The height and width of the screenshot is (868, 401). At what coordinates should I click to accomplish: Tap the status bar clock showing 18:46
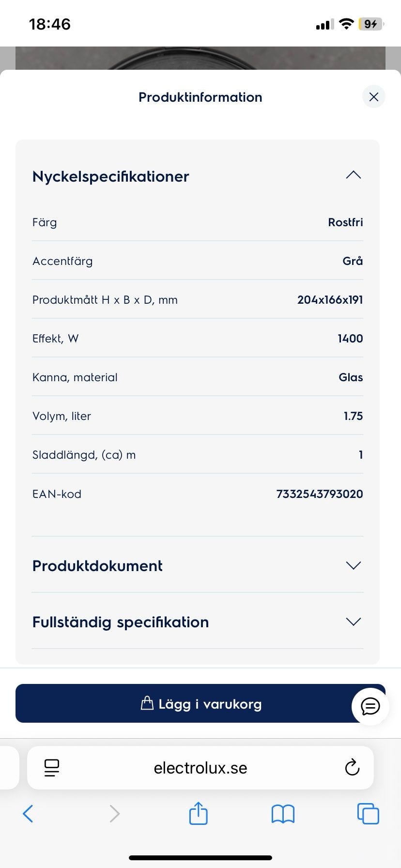pos(50,24)
